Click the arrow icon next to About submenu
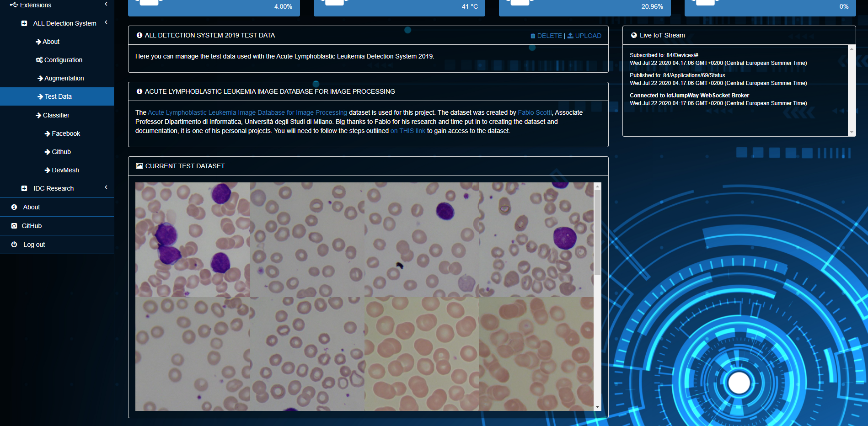This screenshot has height=426, width=868. [x=38, y=42]
